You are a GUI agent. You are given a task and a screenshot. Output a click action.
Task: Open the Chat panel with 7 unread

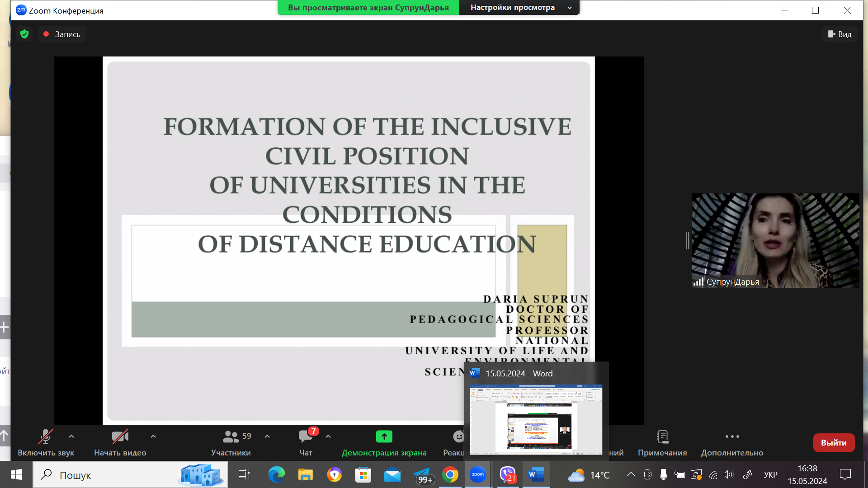click(306, 437)
